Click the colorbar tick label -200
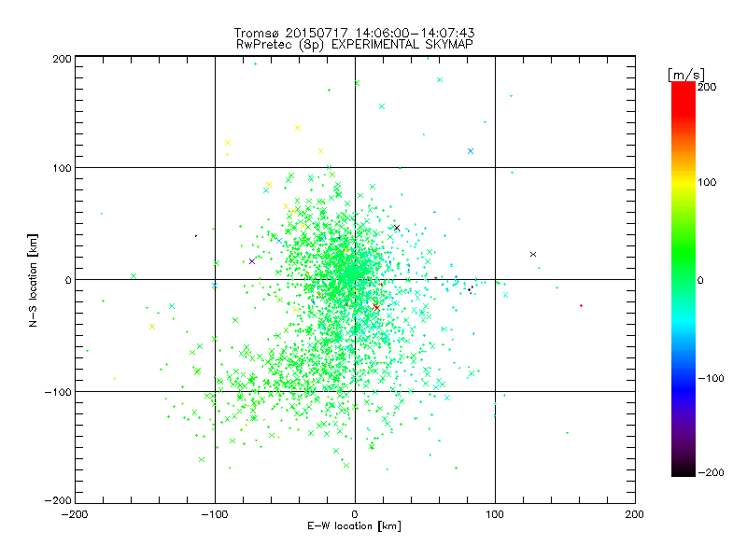 tap(711, 472)
